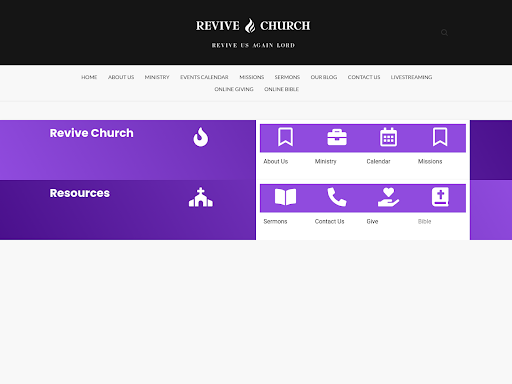This screenshot has height=384, width=512.
Task: Open Online Giving menu item
Action: (x=234, y=89)
